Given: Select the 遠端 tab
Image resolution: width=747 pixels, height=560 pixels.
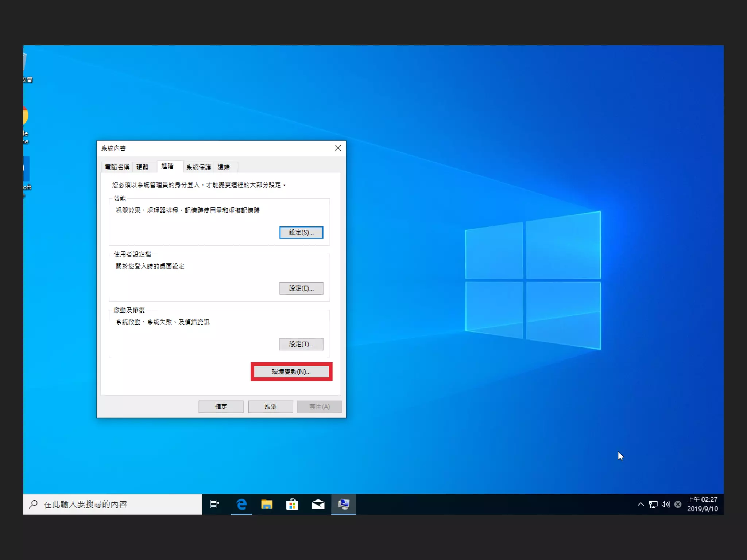Looking at the screenshot, I should pos(224,167).
